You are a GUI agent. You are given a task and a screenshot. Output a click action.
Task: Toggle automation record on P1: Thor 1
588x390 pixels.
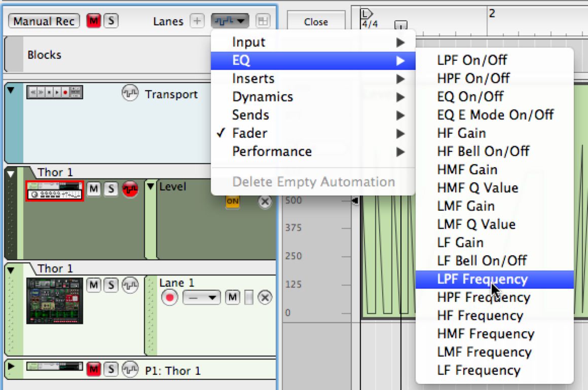click(130, 369)
